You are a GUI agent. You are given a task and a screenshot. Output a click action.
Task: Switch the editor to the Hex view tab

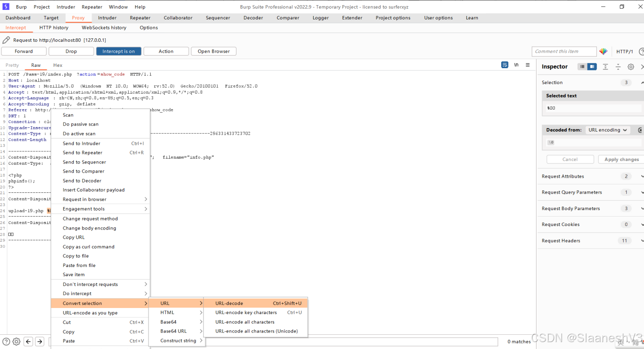58,65
